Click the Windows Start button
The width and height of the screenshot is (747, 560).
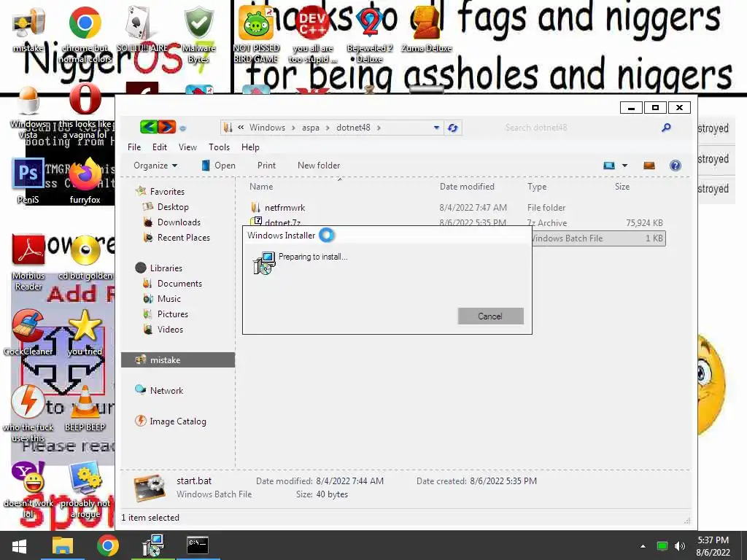[x=20, y=545]
